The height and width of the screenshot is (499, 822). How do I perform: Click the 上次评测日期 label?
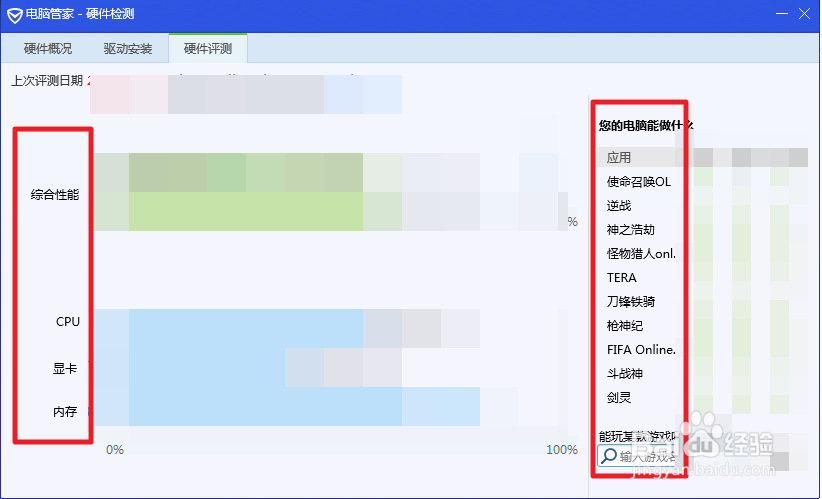click(x=47, y=81)
